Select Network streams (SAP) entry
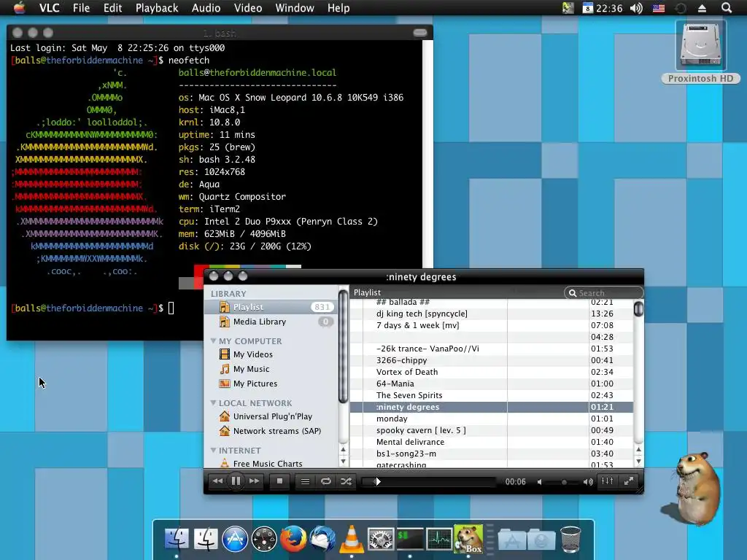This screenshot has height=560, width=747. click(x=276, y=431)
